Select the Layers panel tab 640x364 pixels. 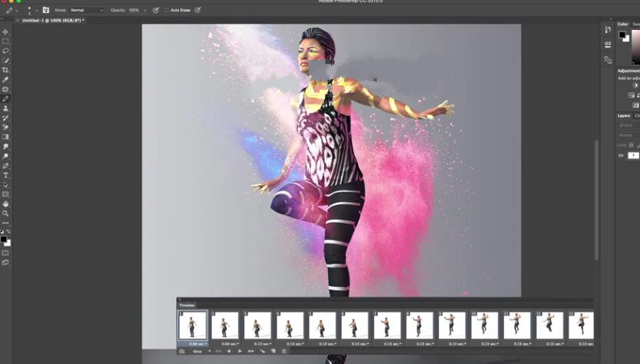624,115
